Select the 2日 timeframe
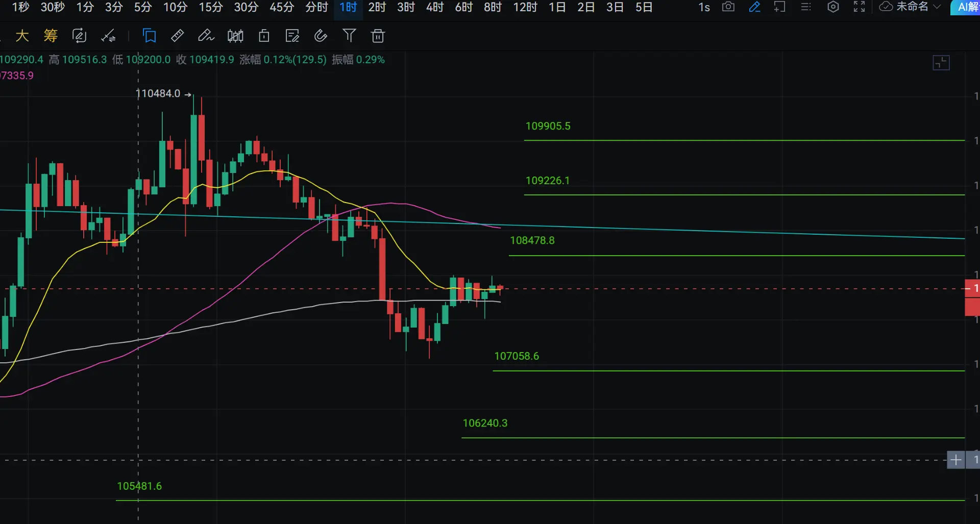 pos(586,7)
